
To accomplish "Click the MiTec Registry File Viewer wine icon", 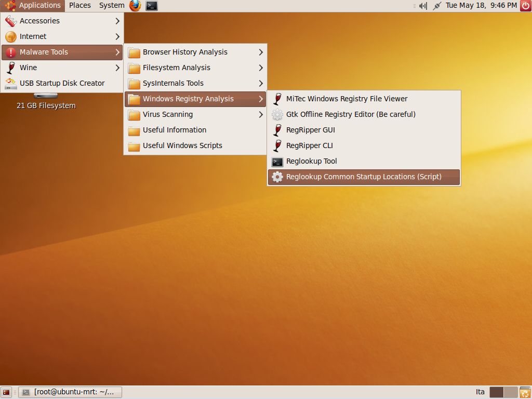I will point(277,99).
